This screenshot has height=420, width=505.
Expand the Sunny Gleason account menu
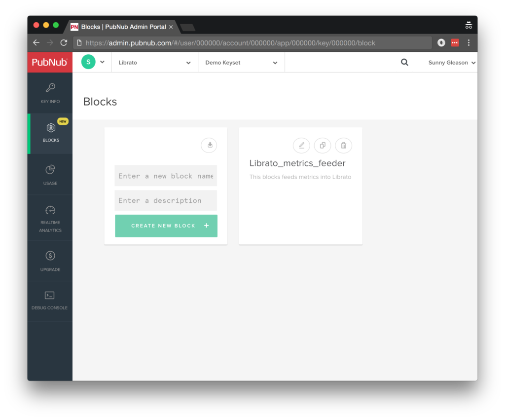pyautogui.click(x=450, y=62)
